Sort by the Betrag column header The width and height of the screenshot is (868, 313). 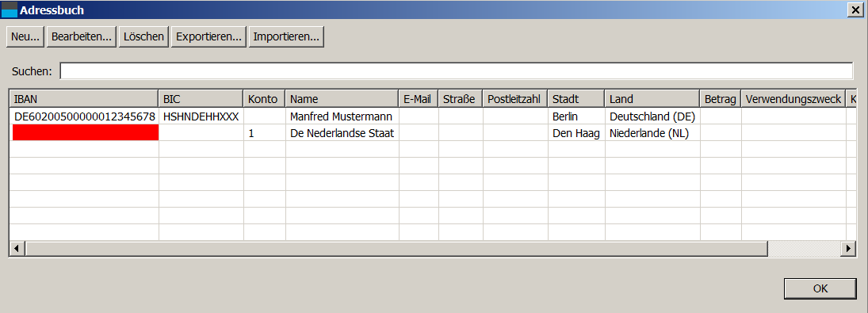(721, 99)
